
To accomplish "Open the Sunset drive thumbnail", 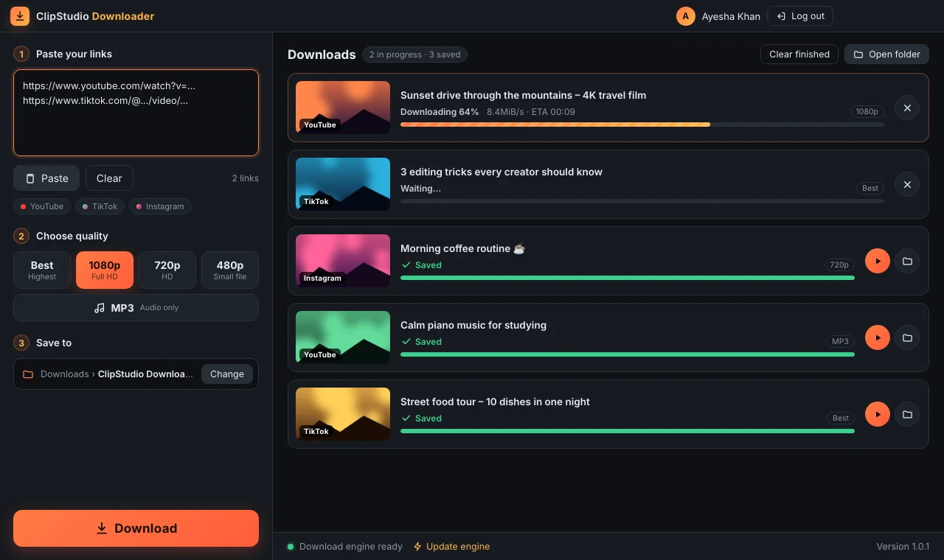I will (343, 108).
